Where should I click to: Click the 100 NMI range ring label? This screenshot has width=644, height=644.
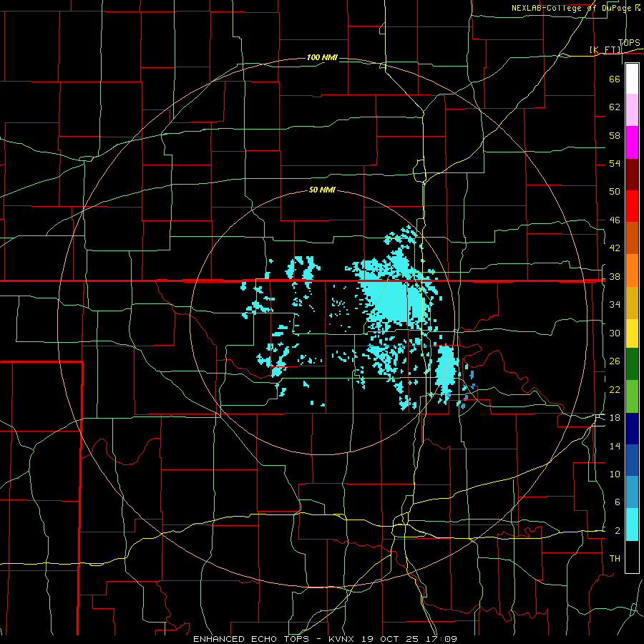coord(322,57)
